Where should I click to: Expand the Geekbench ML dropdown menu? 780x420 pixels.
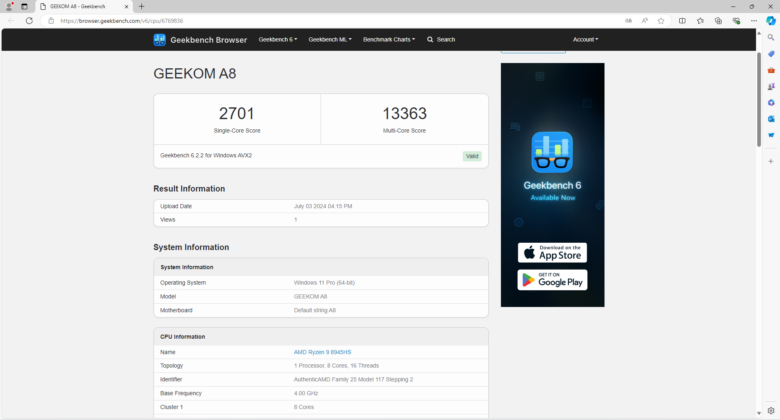click(x=330, y=39)
